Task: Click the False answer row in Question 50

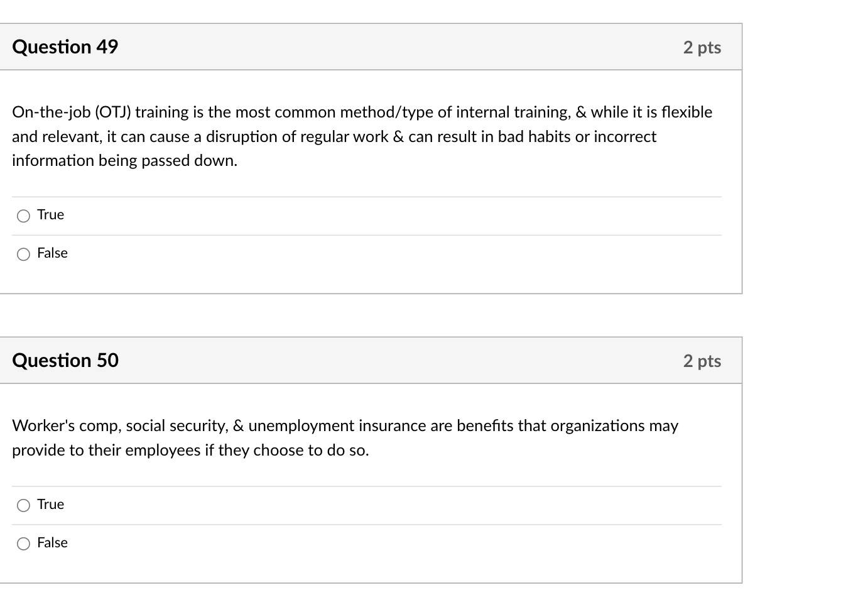Action: click(x=251, y=544)
